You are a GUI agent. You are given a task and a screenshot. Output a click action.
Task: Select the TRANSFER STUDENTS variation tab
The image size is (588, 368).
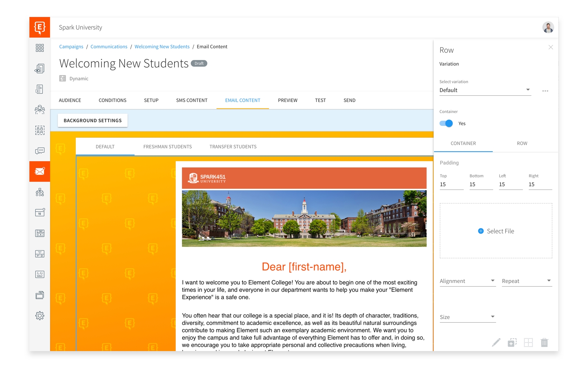(x=233, y=147)
